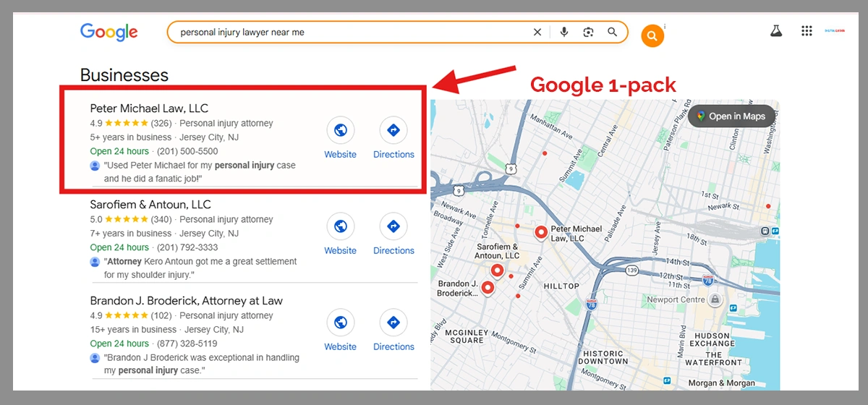
Task: Click the Google logo
Action: tap(109, 32)
